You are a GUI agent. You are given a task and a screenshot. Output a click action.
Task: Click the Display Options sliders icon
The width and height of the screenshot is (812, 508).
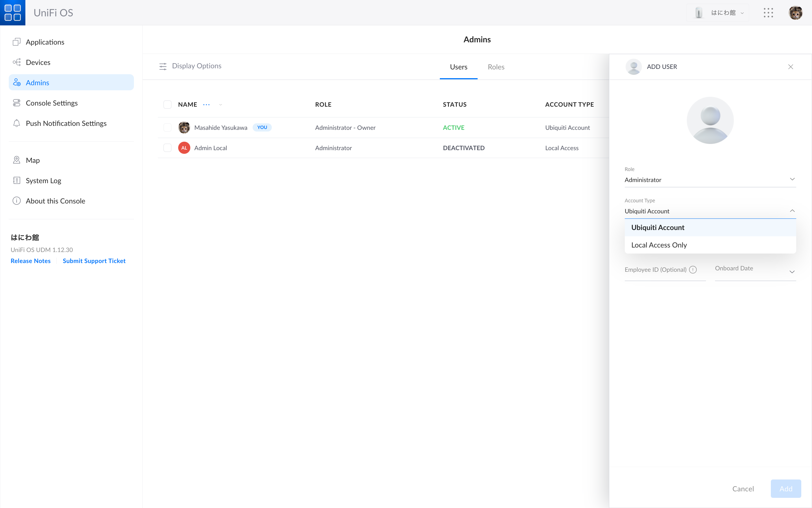click(x=163, y=66)
